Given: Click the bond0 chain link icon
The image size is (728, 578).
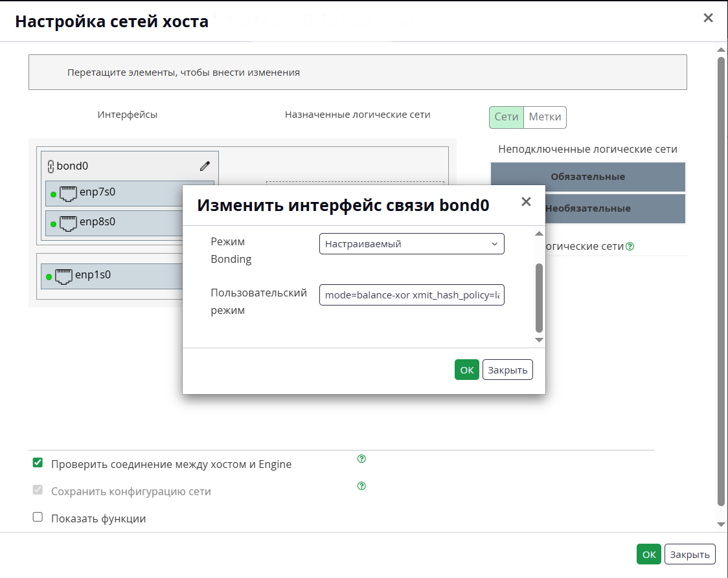Looking at the screenshot, I should click(51, 166).
